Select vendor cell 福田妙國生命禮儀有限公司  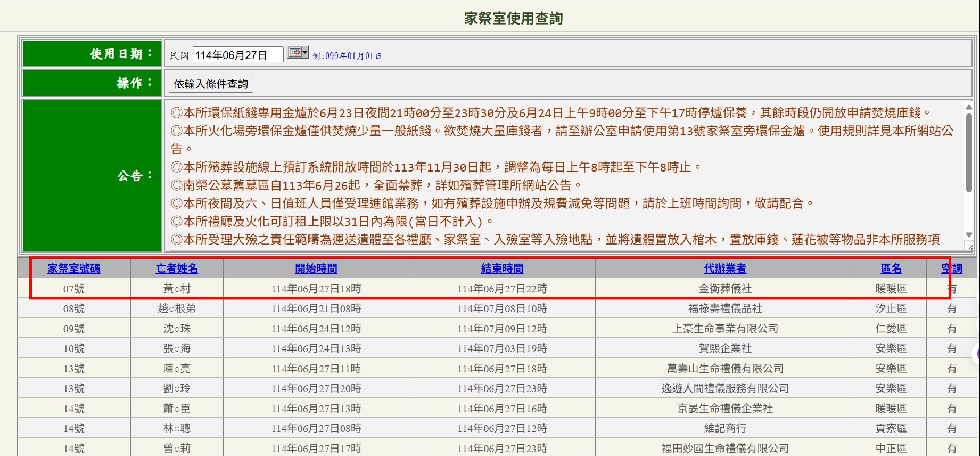click(x=725, y=448)
